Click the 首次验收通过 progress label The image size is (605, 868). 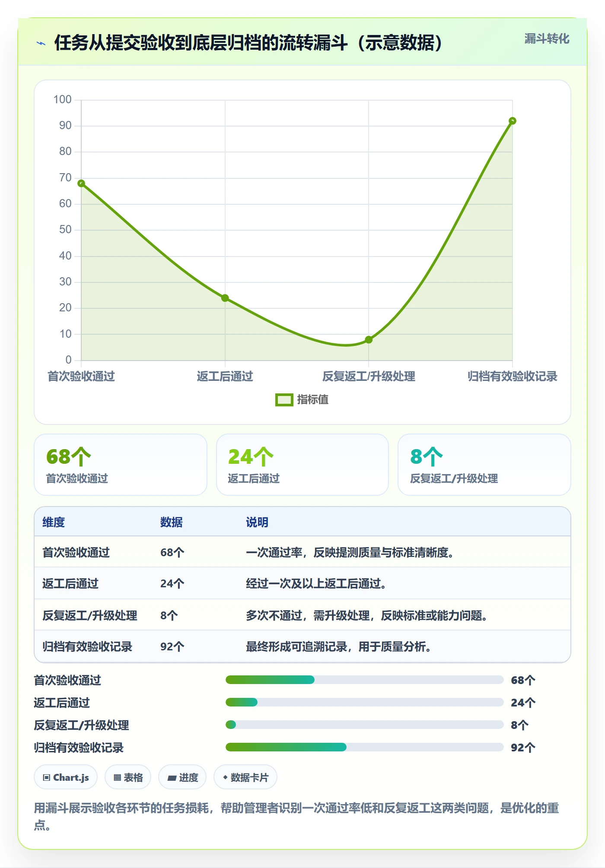tap(67, 680)
